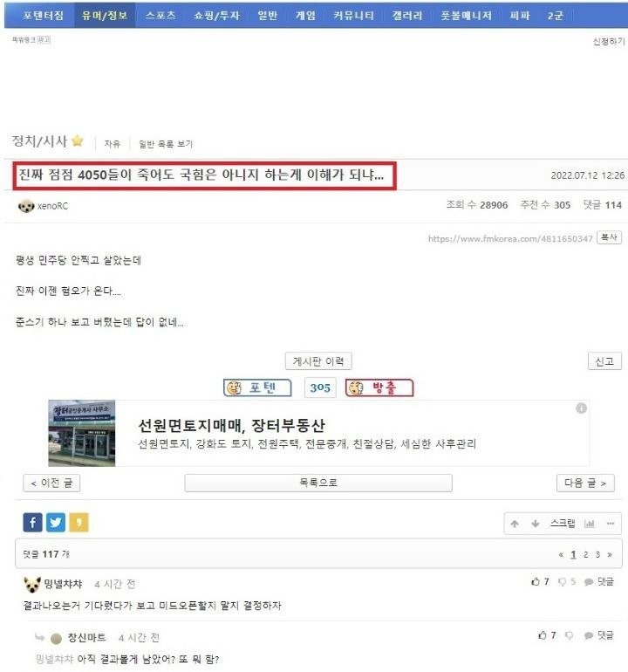Report the post with 신고 button
Image resolution: width=628 pixels, height=672 pixels.
tap(604, 361)
